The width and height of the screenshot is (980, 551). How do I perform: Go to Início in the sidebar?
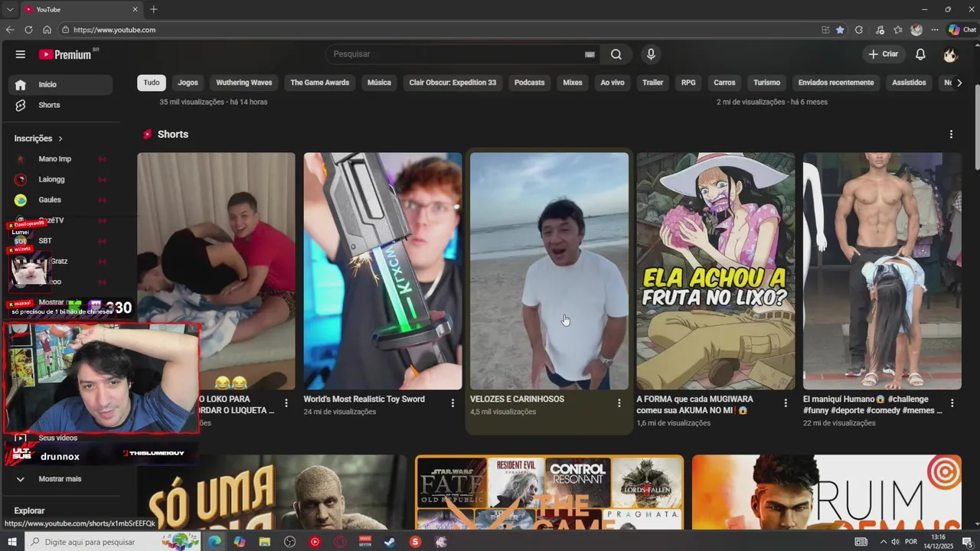(60, 84)
